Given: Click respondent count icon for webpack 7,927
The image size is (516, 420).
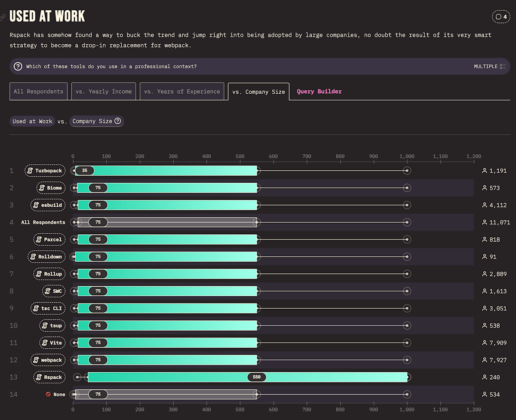Looking at the screenshot, I should tap(485, 360).
